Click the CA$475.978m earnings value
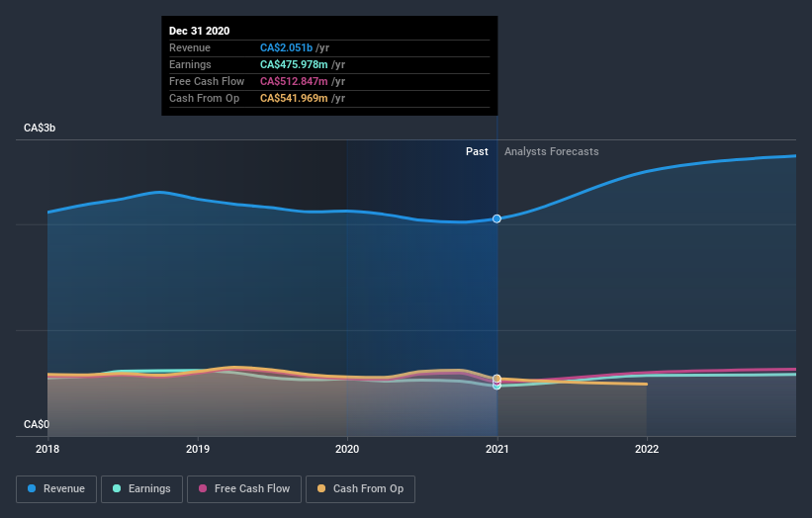The width and height of the screenshot is (812, 518). [x=294, y=64]
